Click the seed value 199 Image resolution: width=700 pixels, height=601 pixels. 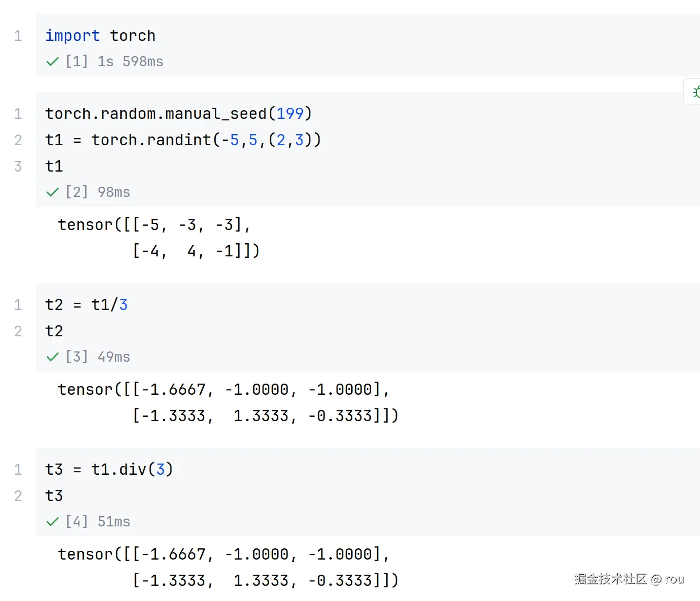[x=290, y=114]
